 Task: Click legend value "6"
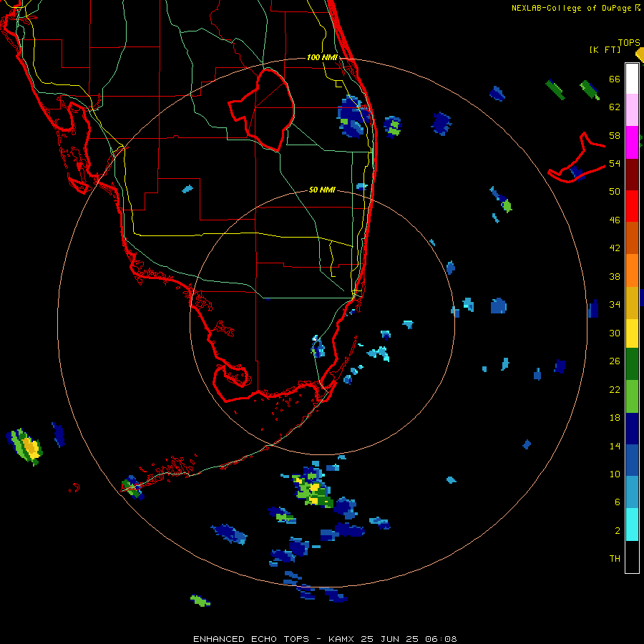618,502
